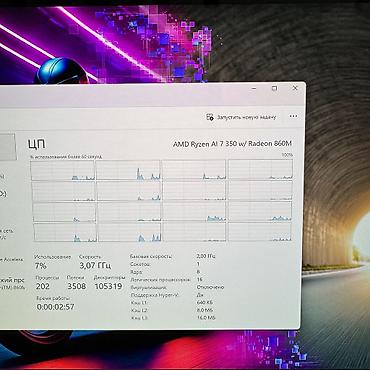Click the top-right logical processor graph

260,169
